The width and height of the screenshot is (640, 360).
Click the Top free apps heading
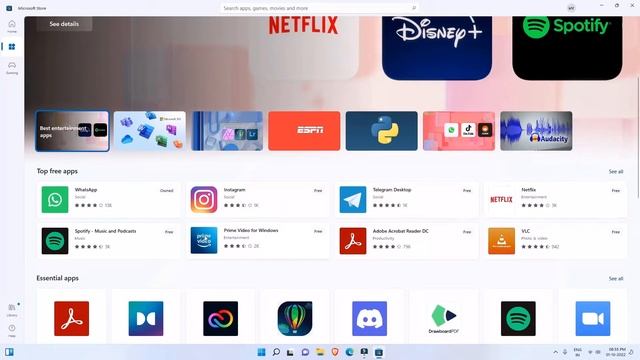[57, 171]
